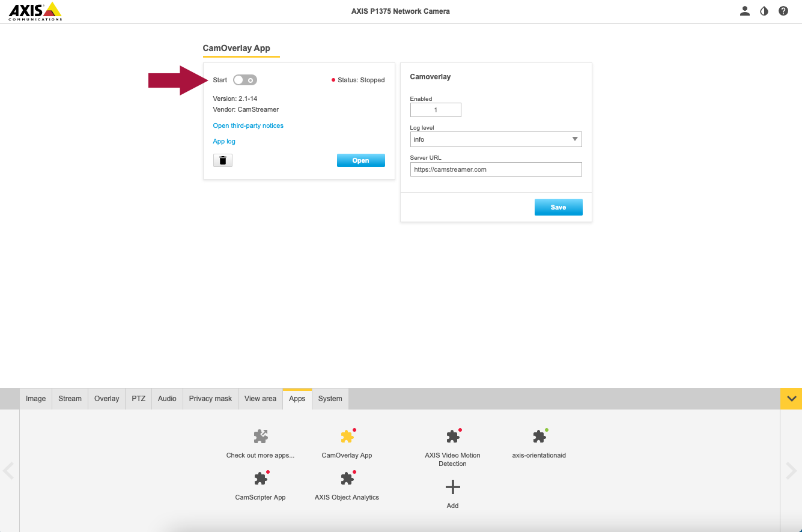Screen dimensions: 802x532
Task: Click the Save button
Action: [559, 207]
